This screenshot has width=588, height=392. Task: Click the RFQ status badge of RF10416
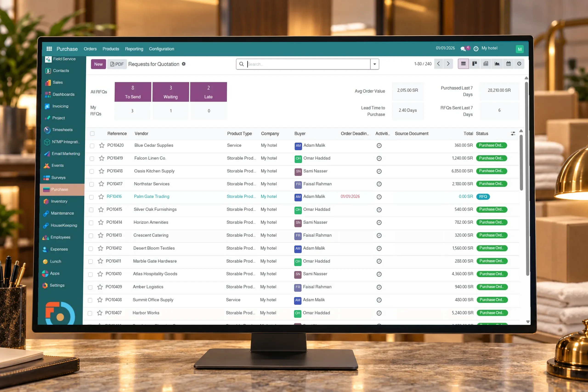(483, 197)
